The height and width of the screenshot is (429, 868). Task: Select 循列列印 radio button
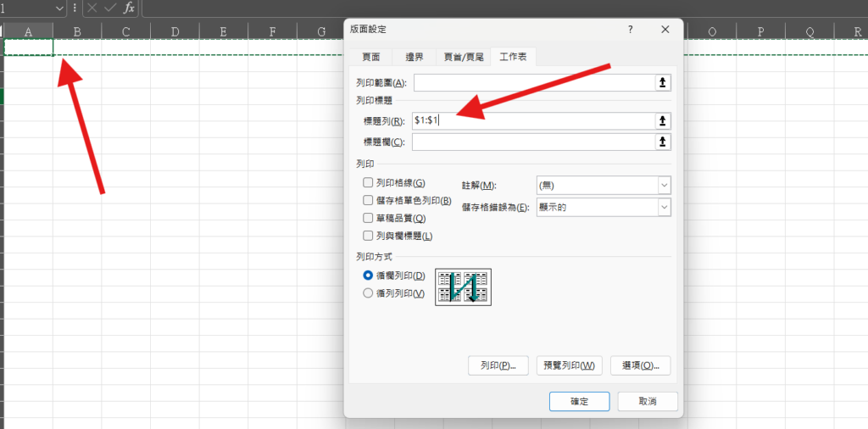pyautogui.click(x=368, y=293)
